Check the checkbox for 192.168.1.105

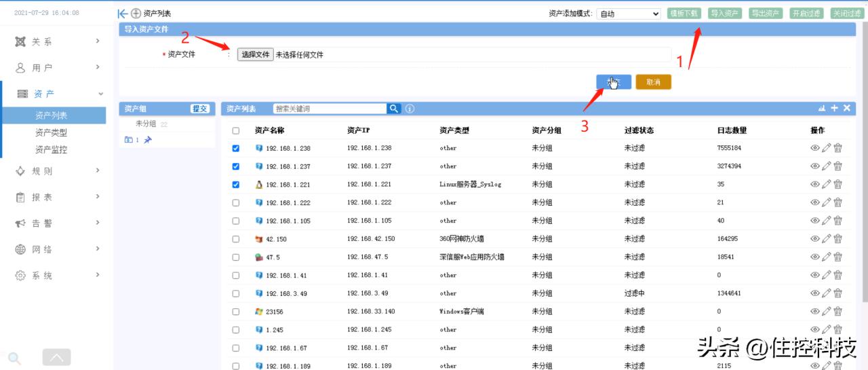[x=235, y=221]
